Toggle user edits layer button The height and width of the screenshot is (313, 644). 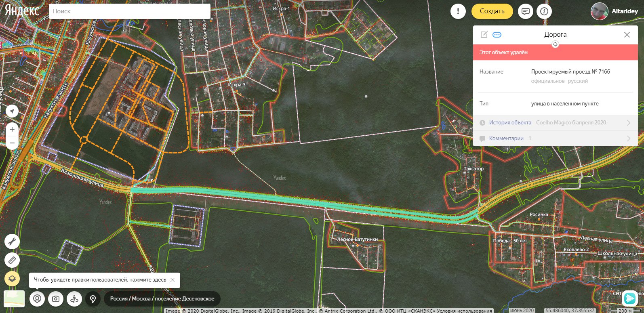pyautogui.click(x=37, y=299)
